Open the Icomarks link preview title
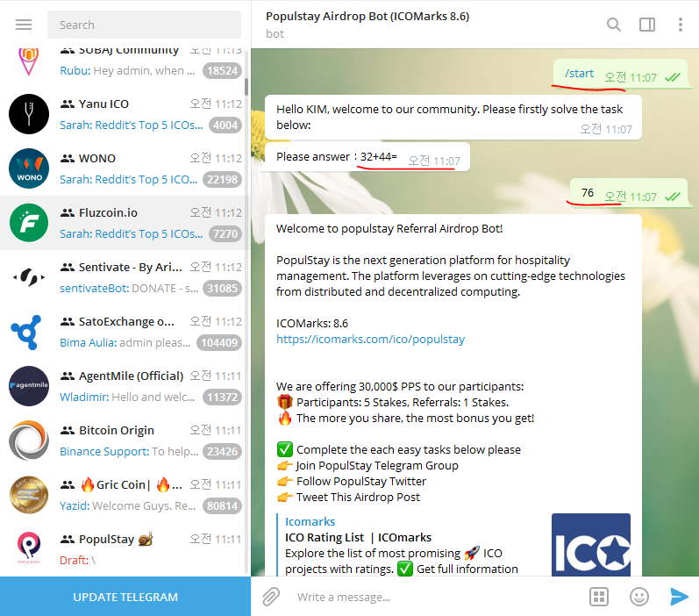 (310, 521)
